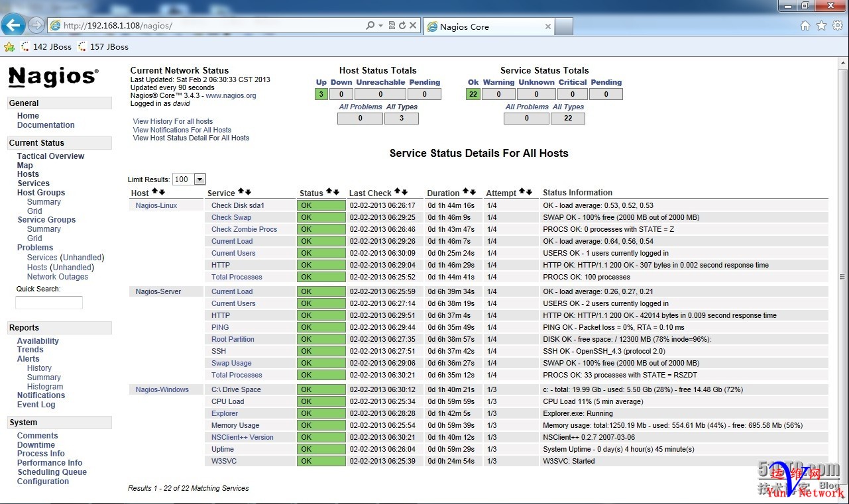Open Check Disk sda1 service link
The width and height of the screenshot is (849, 504).
tap(238, 205)
